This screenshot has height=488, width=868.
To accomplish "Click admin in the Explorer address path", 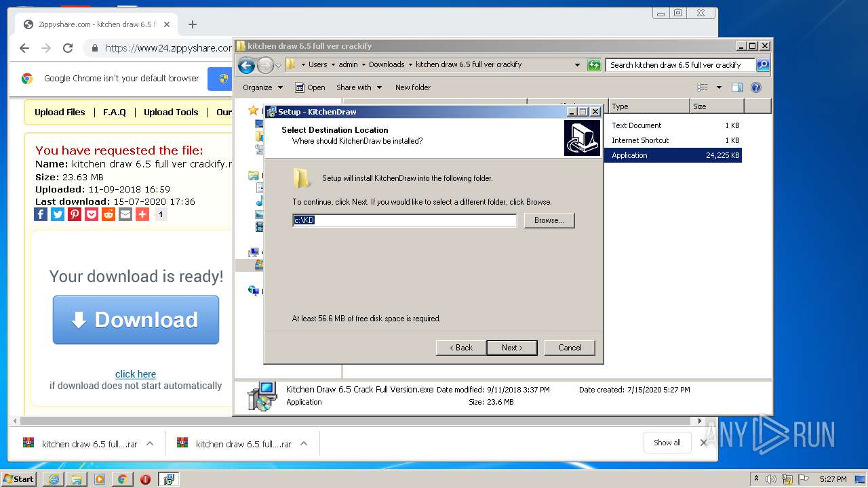I will coord(348,64).
